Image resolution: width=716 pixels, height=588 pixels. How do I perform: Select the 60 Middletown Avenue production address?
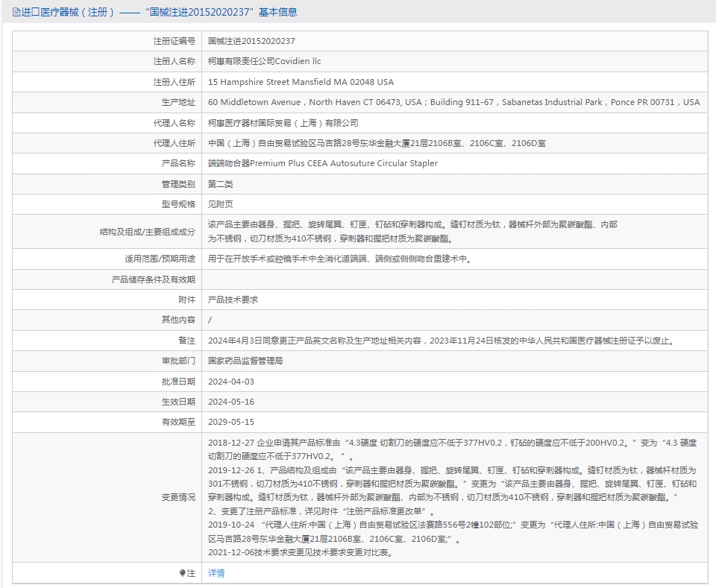tap(454, 102)
